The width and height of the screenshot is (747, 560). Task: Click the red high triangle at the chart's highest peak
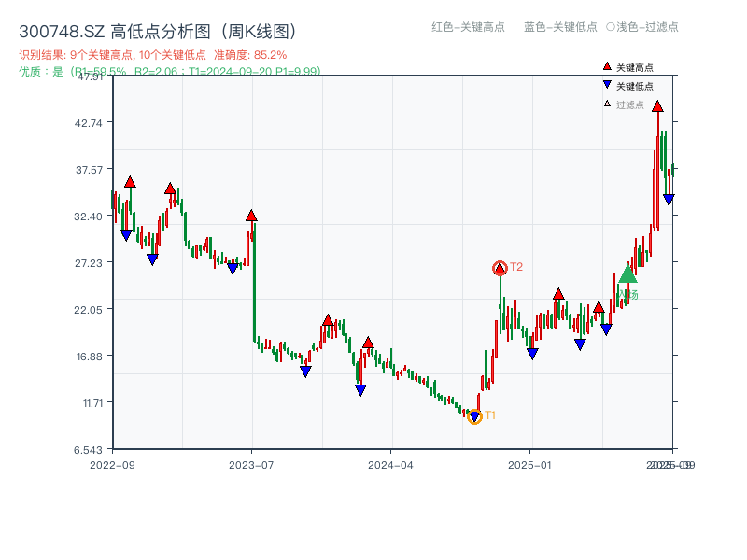pos(657,106)
